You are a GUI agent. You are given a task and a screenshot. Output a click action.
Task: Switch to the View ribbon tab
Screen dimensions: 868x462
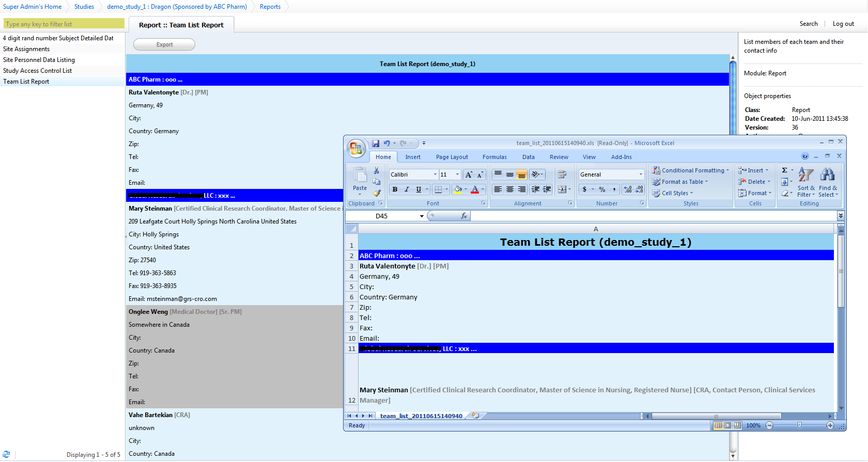click(589, 157)
